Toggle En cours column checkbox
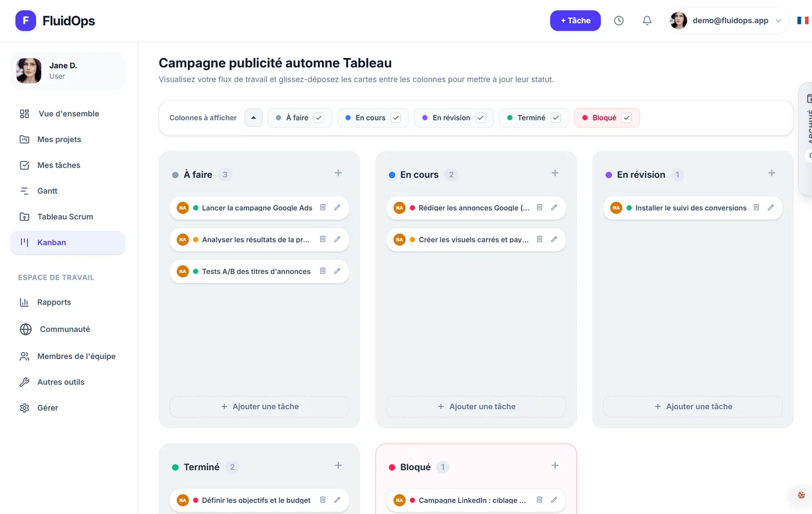The image size is (812, 514). [396, 118]
